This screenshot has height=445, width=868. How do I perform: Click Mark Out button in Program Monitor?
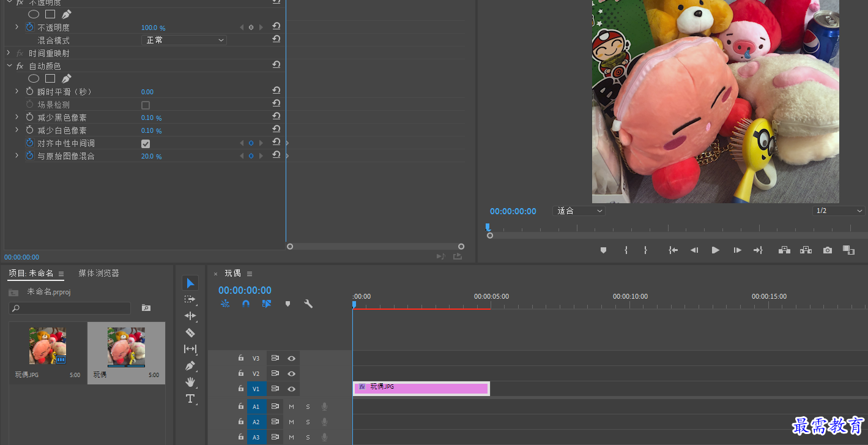tap(645, 250)
